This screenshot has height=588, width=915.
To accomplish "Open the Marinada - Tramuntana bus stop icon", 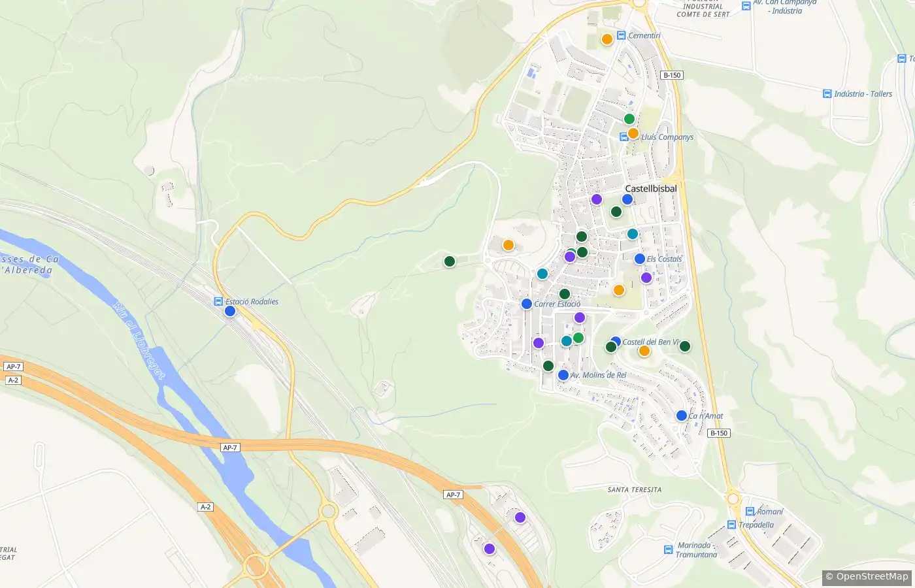I will [x=668, y=550].
